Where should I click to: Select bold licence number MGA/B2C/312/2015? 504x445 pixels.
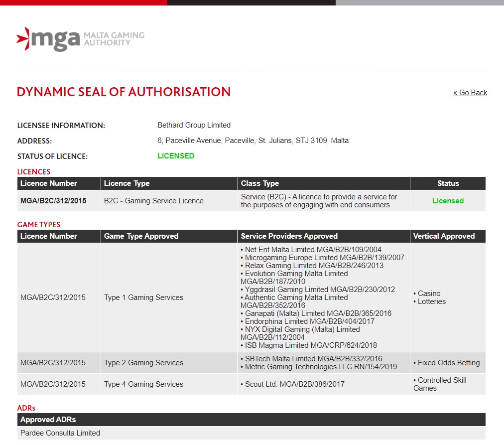53,201
